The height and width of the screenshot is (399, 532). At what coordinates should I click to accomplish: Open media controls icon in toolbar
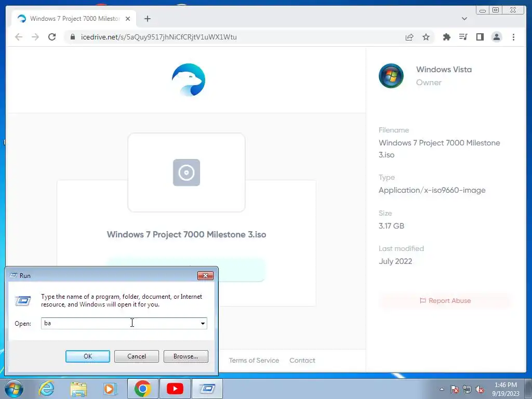tap(463, 37)
